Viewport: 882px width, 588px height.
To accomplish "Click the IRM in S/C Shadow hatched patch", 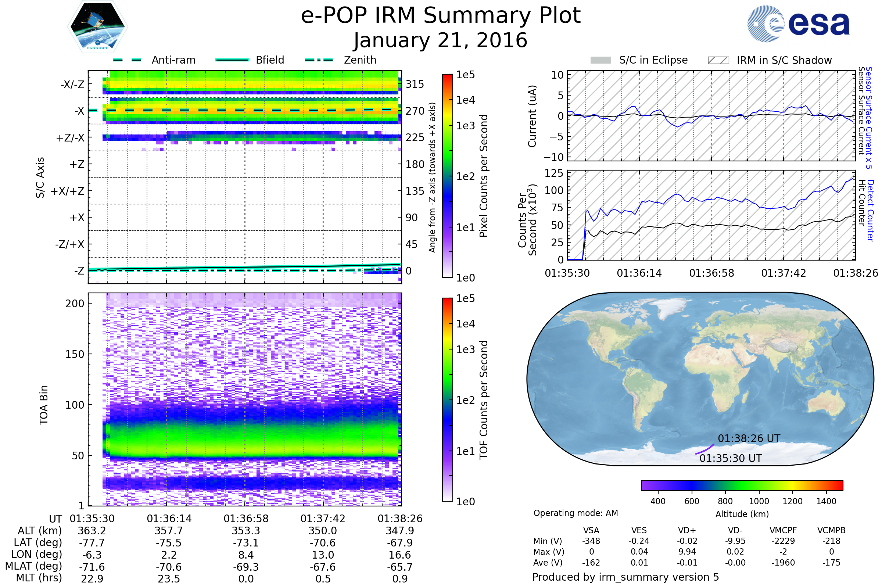I will pos(718,60).
